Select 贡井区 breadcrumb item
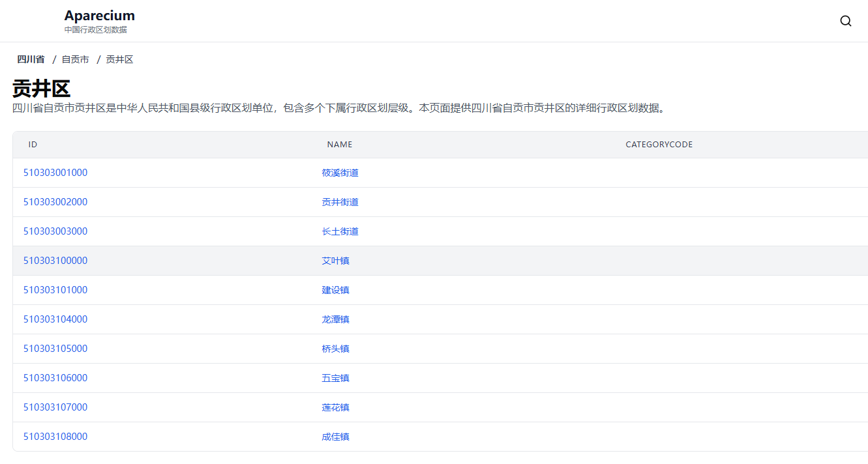The image size is (868, 464). [x=120, y=59]
